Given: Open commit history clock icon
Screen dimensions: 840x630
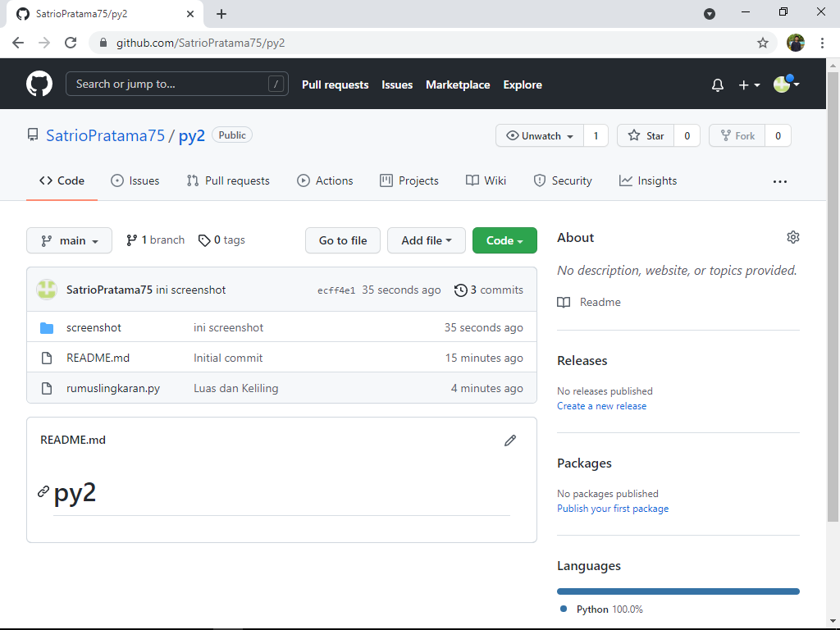Looking at the screenshot, I should 461,290.
